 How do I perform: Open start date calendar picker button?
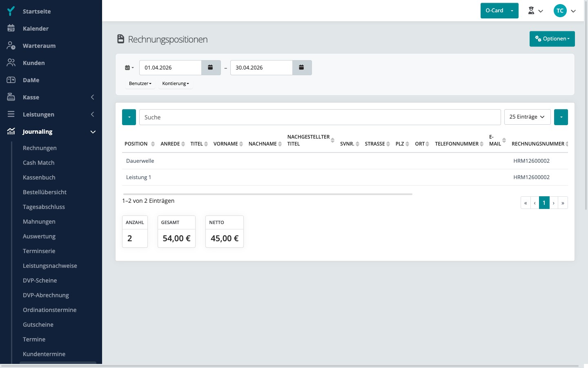pos(211,67)
